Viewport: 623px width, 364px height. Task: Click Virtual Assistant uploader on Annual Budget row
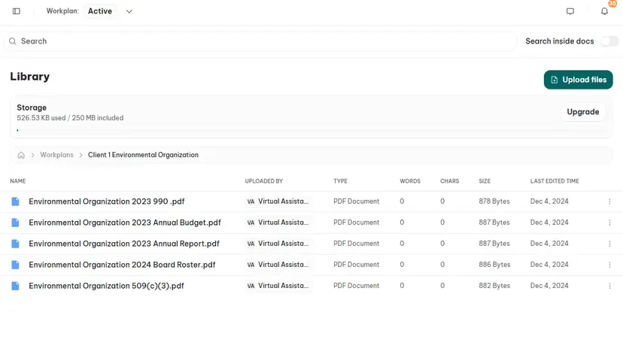pos(278,223)
